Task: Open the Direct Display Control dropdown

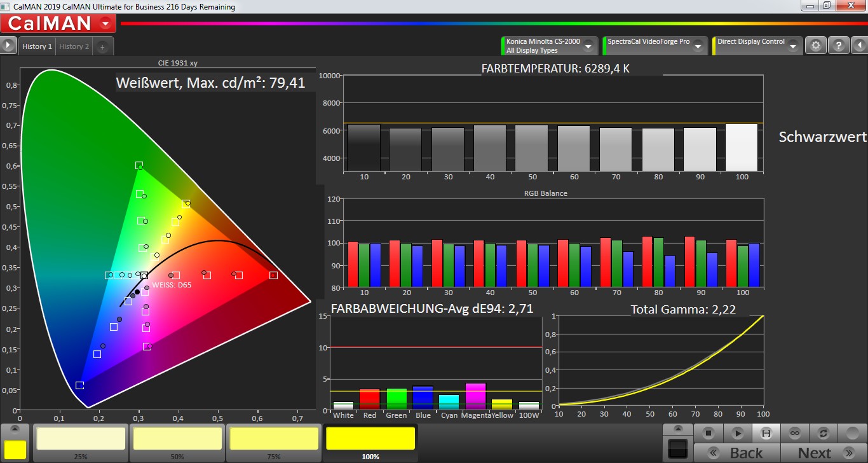Action: 757,46
